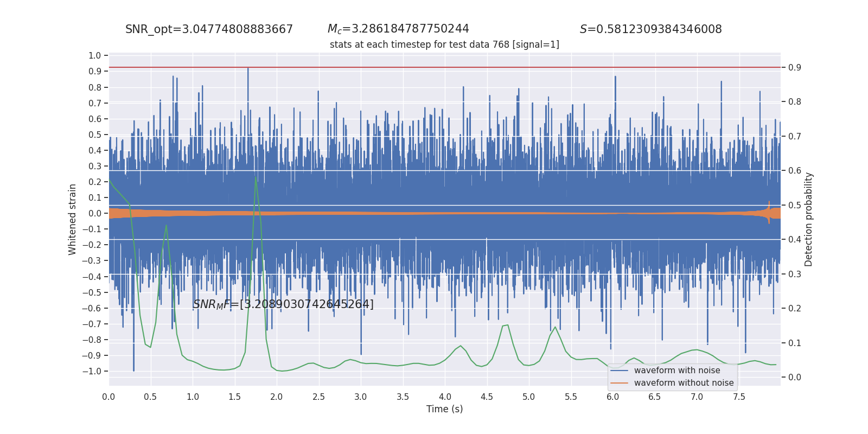
Task: Click the S=0.5812309384346008 header text
Action: tap(650, 29)
